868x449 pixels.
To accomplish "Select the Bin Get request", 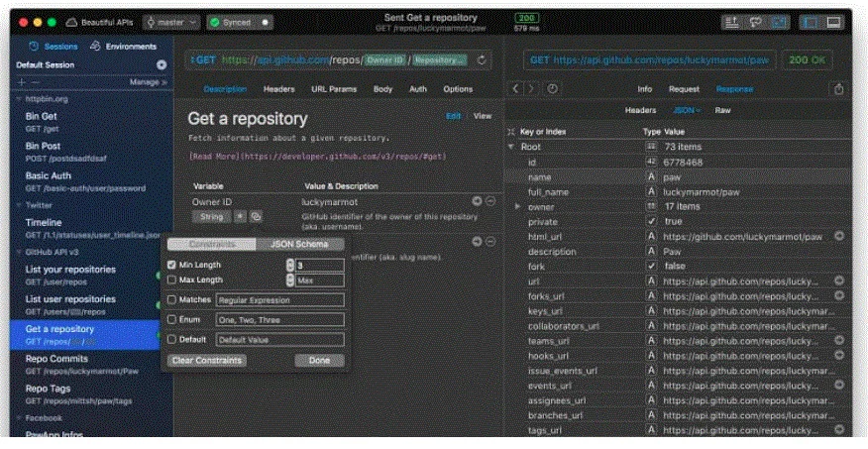I will coord(91,122).
